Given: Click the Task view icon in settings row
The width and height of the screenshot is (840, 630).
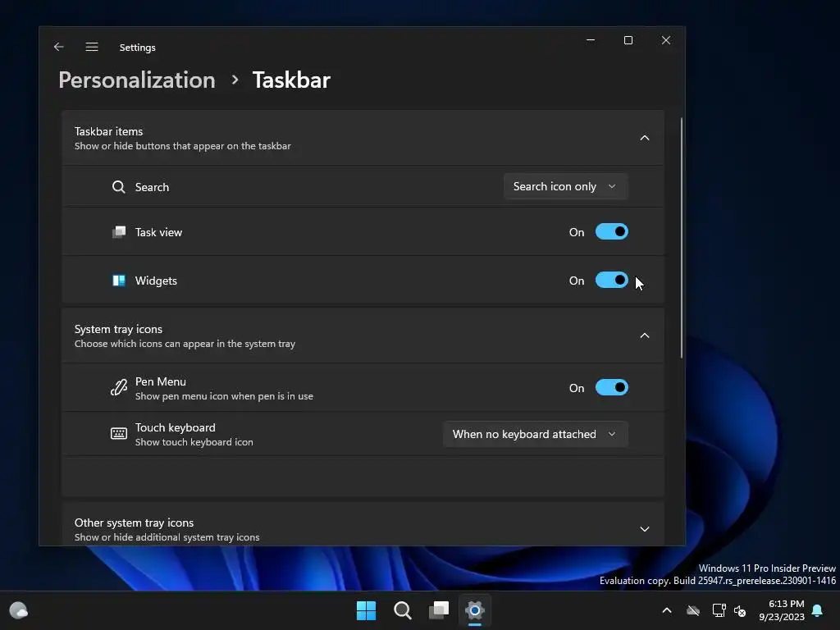Looking at the screenshot, I should point(118,232).
